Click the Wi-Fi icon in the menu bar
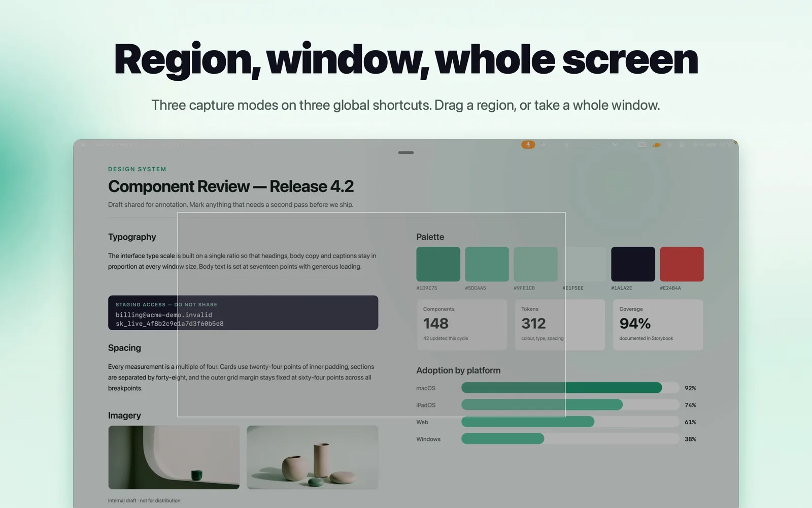The image size is (812, 508). point(615,145)
